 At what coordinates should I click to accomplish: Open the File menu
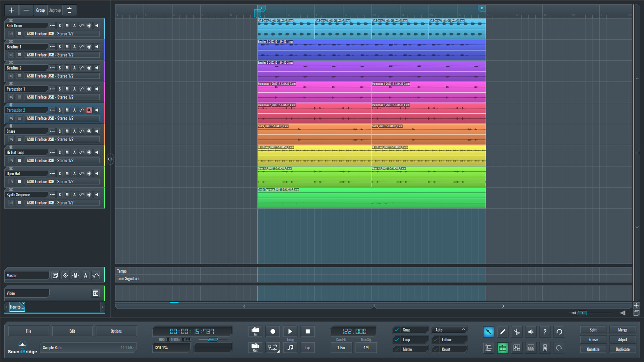(29, 331)
